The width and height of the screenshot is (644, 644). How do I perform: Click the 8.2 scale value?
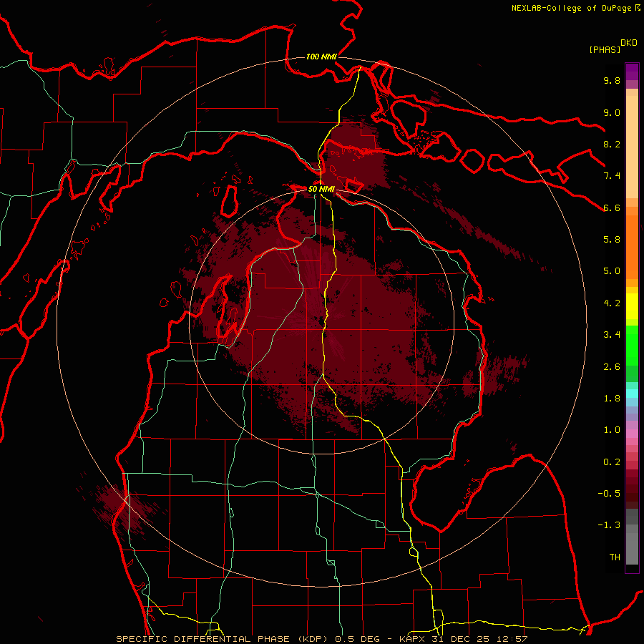pyautogui.click(x=612, y=144)
